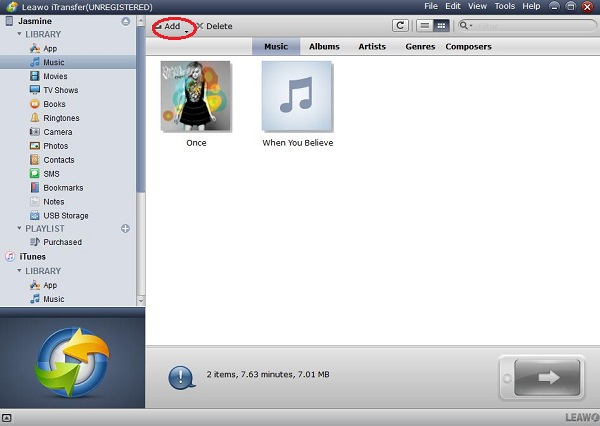The width and height of the screenshot is (600, 426).
Task: Open the Camera icon in sidebar
Action: click(35, 132)
